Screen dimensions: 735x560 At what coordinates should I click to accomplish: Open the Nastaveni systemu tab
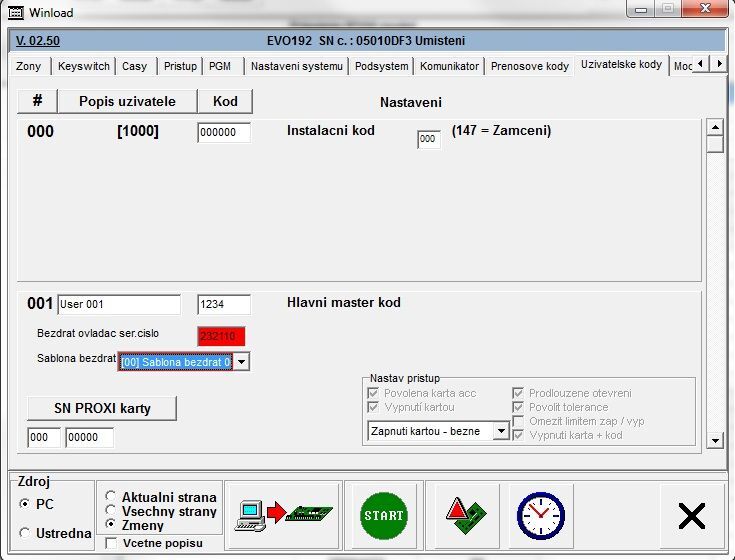pos(297,66)
